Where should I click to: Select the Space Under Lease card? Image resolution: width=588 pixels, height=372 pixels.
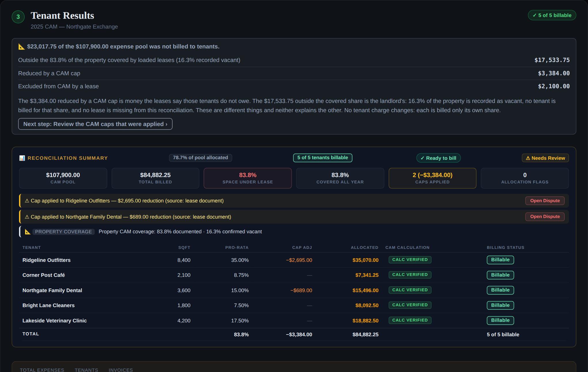[248, 178]
